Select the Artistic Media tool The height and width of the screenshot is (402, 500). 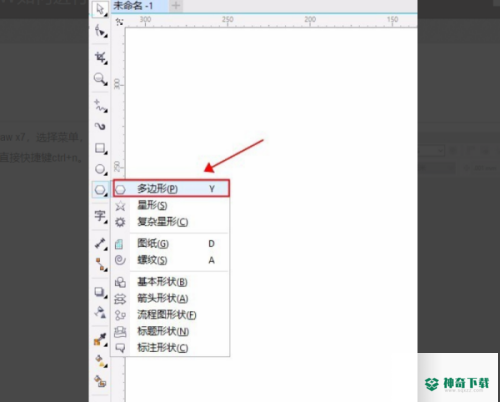click(100, 126)
